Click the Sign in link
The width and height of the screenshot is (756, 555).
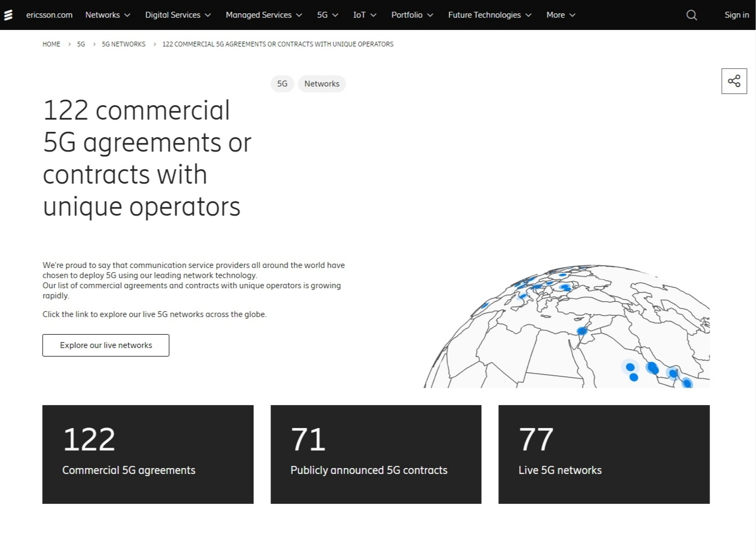(737, 15)
